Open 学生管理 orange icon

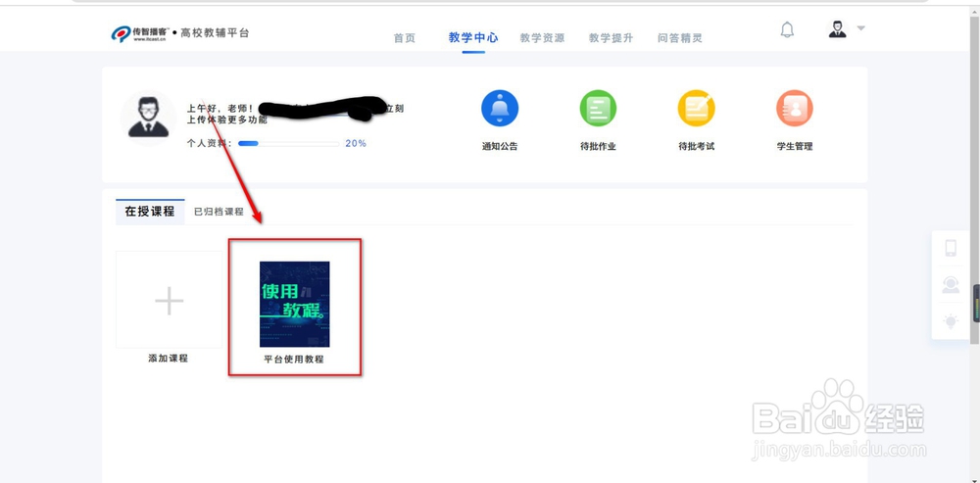click(x=795, y=108)
